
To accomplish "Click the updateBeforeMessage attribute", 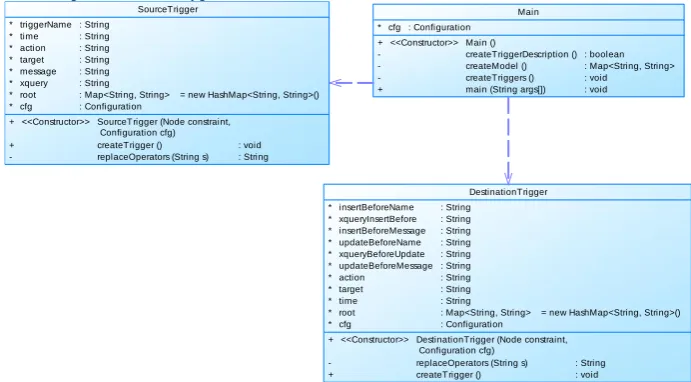I will (385, 266).
